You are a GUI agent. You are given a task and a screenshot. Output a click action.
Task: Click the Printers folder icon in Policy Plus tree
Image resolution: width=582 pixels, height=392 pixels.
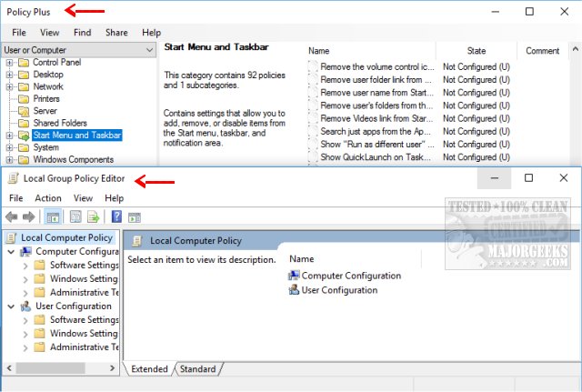tap(24, 99)
